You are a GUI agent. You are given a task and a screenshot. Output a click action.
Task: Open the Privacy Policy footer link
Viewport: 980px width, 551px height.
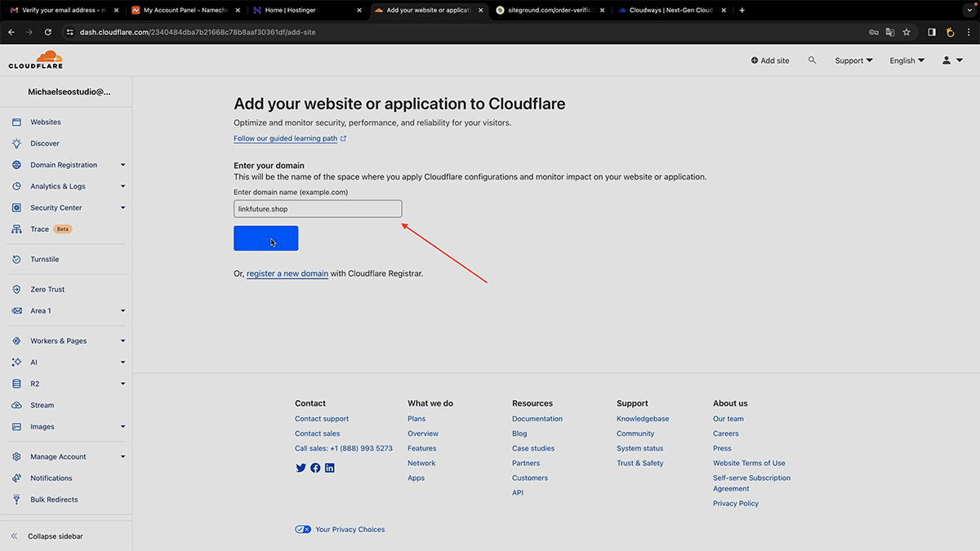pos(736,504)
